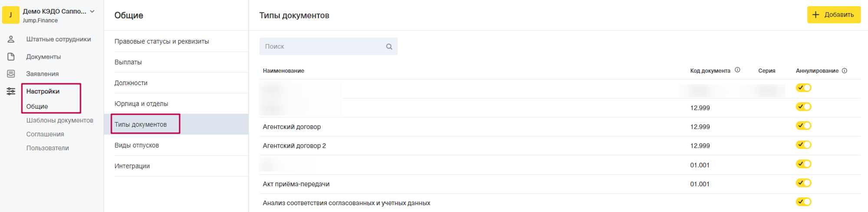This screenshot has height=212, width=868.
Task: Toggle annulment for Анализ соответствия row
Action: pos(803,202)
